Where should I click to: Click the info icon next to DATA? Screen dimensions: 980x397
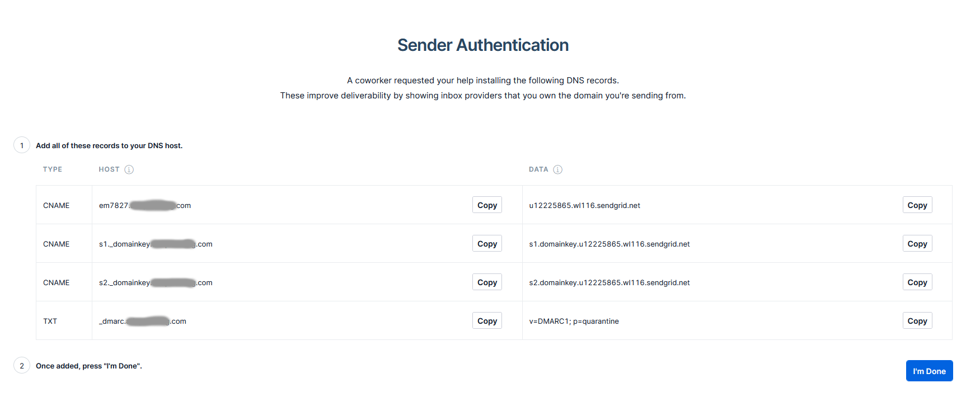(x=557, y=169)
